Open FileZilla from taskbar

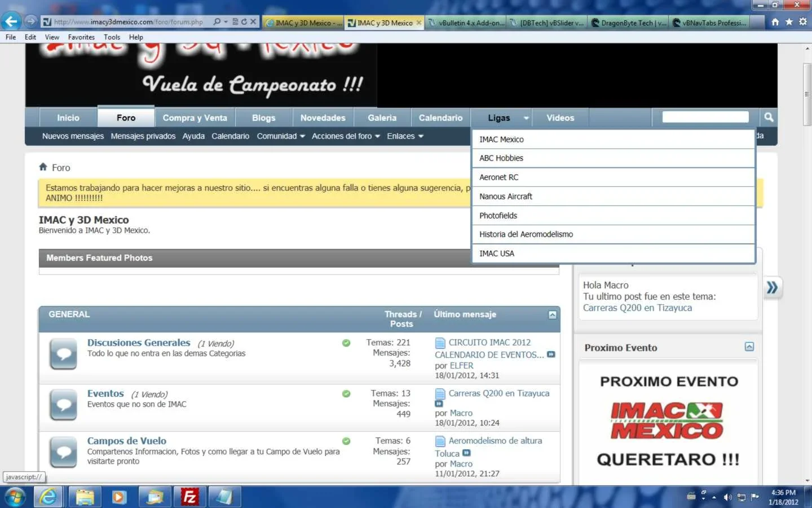[189, 497]
